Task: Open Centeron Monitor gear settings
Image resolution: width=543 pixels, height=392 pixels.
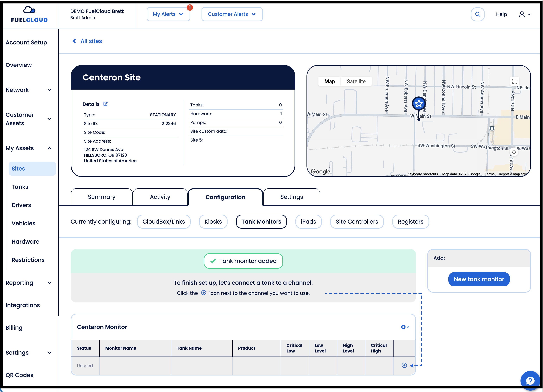Action: click(x=405, y=327)
